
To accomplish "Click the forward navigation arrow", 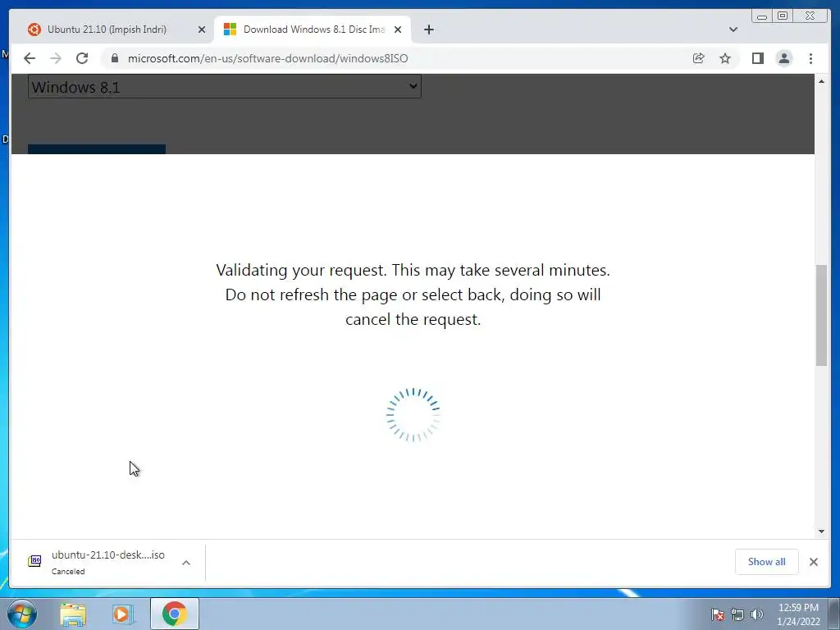I will [x=56, y=58].
